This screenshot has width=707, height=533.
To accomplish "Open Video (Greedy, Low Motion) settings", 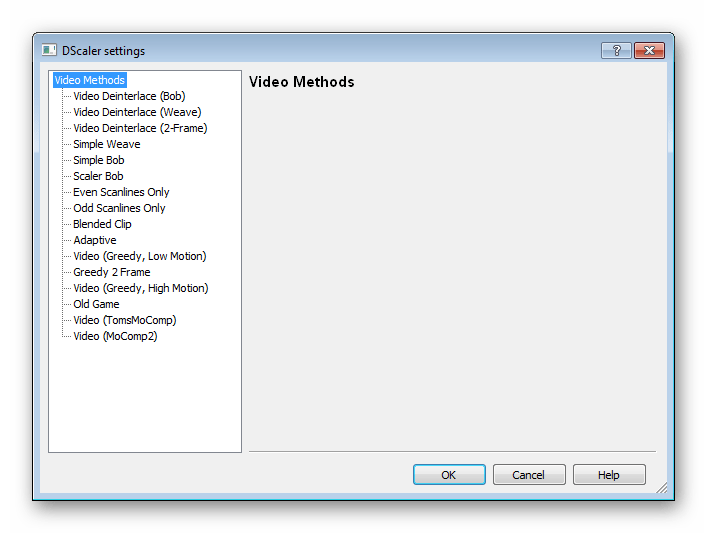I will [140, 256].
